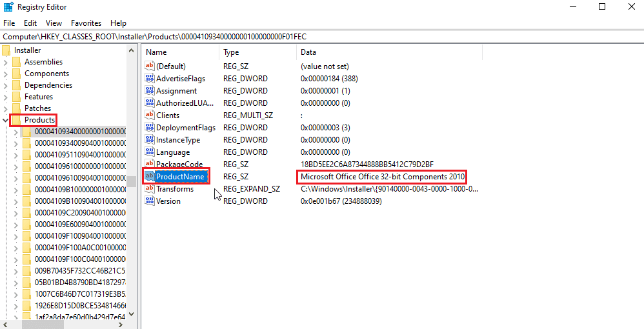Expand key 00004109F100A0C00100000 chevron
The image size is (644, 329).
click(x=15, y=248)
